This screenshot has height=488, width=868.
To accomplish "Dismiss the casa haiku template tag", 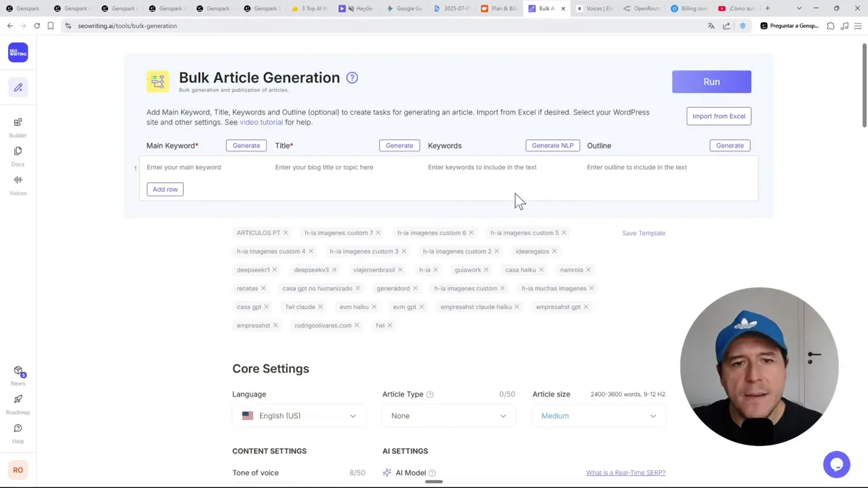I will (x=540, y=269).
